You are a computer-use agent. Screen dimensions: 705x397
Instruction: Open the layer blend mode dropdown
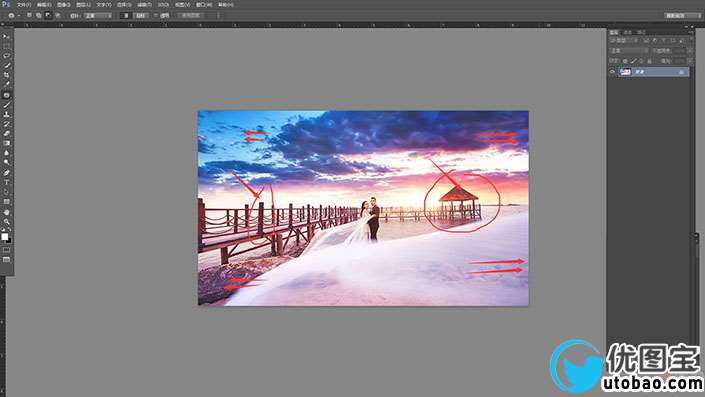[629, 50]
